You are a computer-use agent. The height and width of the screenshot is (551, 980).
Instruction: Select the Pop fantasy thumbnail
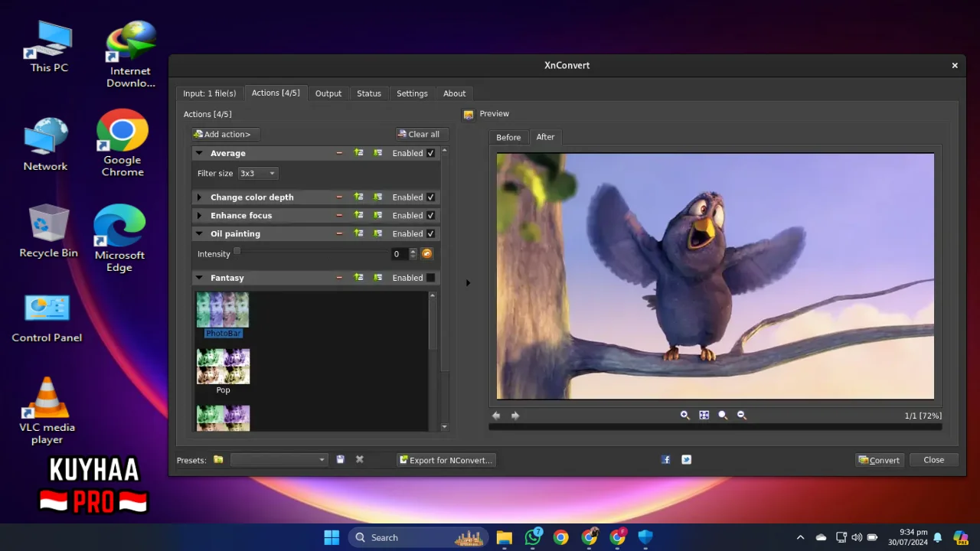click(223, 371)
